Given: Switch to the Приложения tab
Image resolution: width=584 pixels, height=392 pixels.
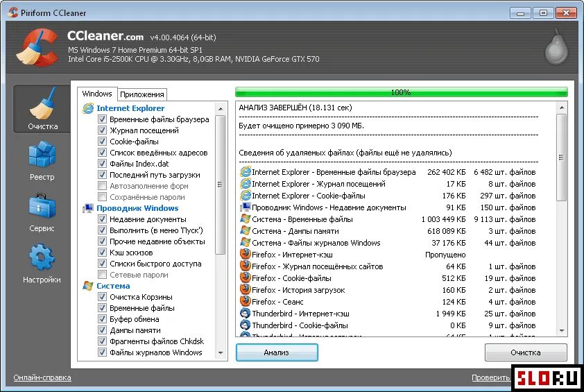Looking at the screenshot, I should coord(142,94).
